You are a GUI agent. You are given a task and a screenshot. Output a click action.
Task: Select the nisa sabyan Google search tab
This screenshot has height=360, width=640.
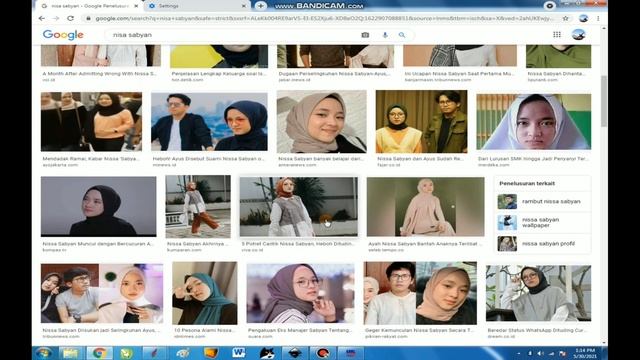tap(89, 6)
